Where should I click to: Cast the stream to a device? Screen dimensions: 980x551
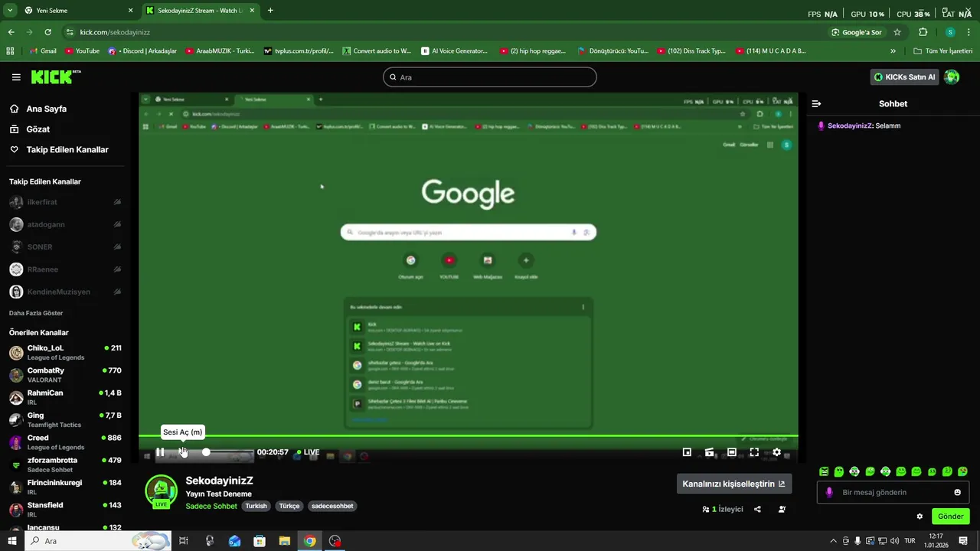pyautogui.click(x=710, y=452)
